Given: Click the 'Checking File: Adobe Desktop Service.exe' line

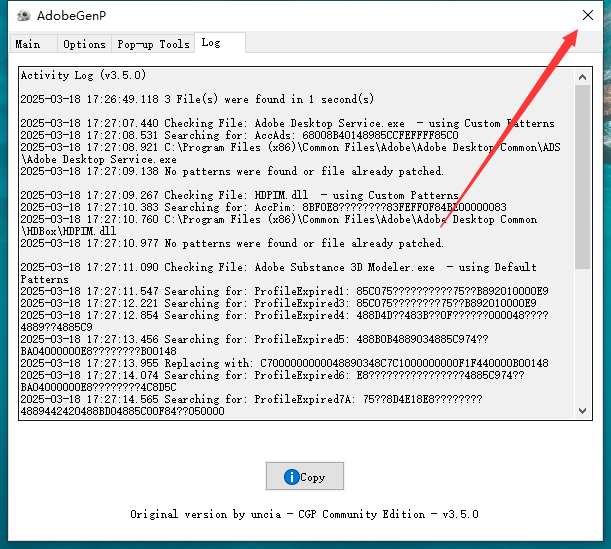Looking at the screenshot, I should click(288, 123).
